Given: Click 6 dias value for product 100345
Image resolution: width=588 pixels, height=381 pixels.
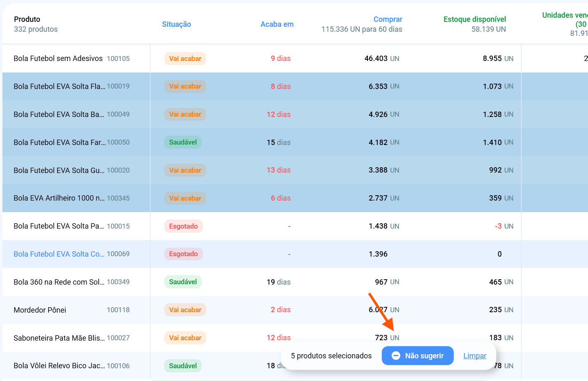Looking at the screenshot, I should pyautogui.click(x=281, y=198).
